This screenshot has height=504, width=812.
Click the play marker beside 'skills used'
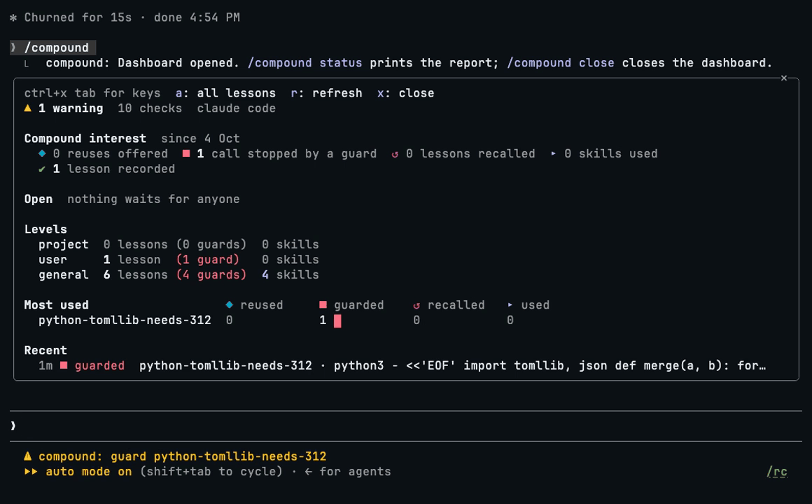(x=553, y=153)
